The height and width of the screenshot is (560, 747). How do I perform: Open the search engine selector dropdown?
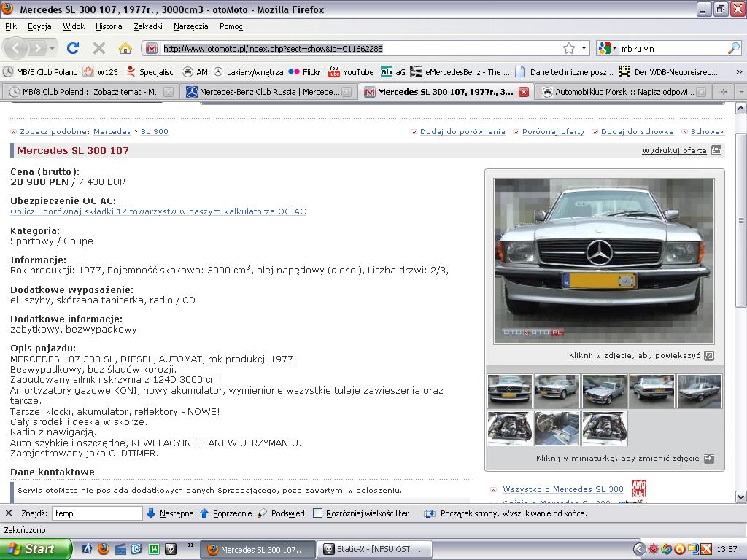click(608, 49)
